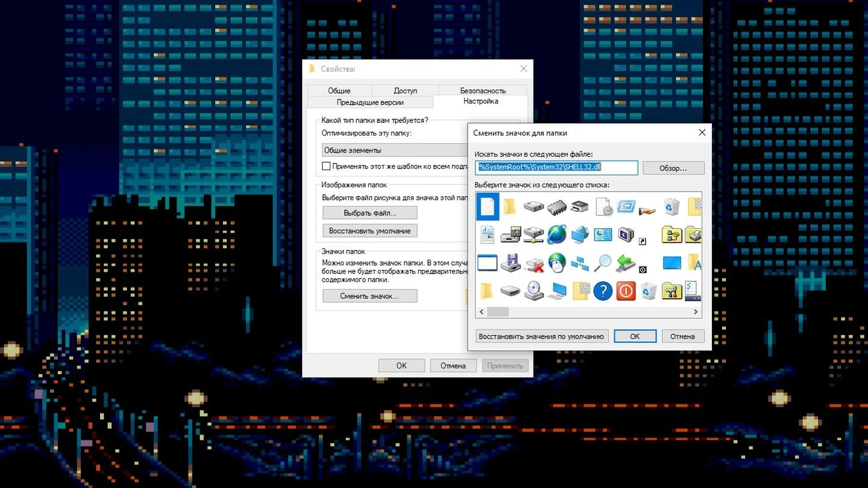
Task: Click the icon list left scroll arrow
Action: (x=481, y=312)
